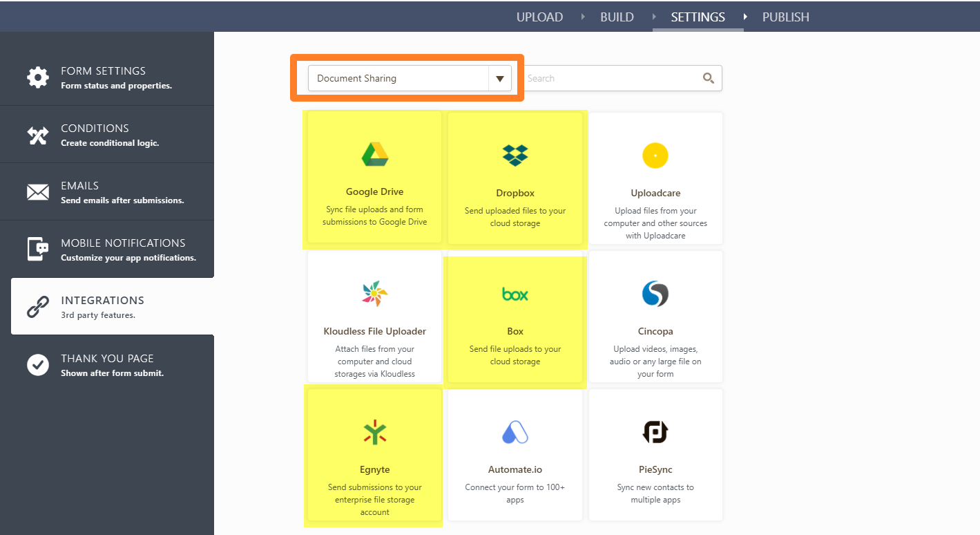Click the Cincopa integration icon
This screenshot has height=535, width=980.
click(655, 294)
